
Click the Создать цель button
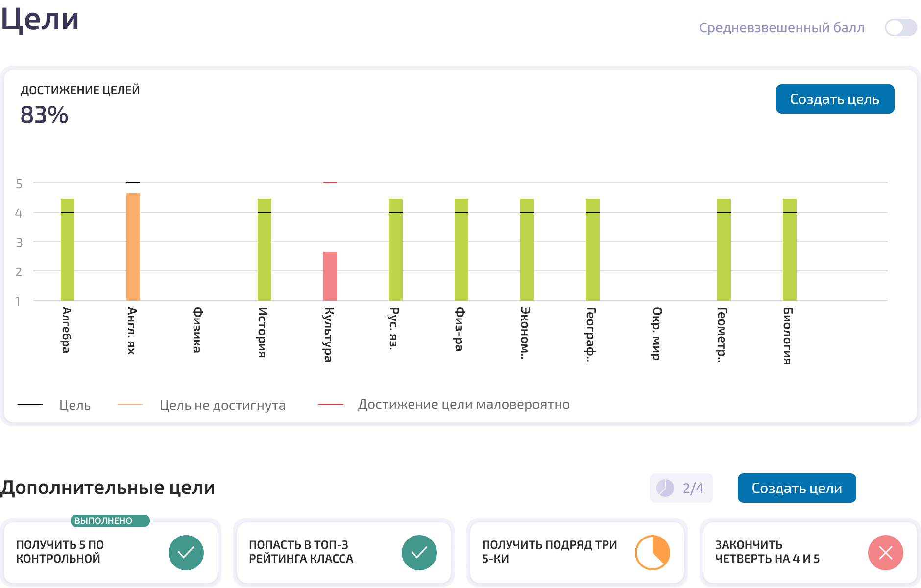[x=835, y=99]
